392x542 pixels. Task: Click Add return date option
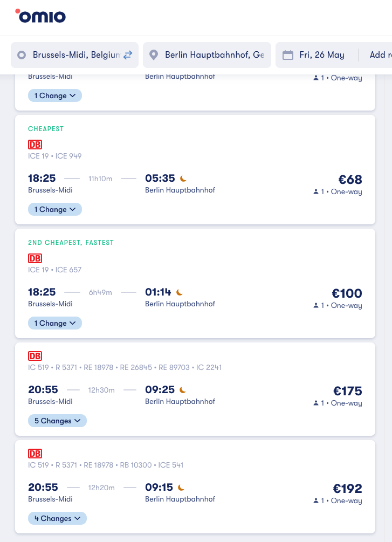(379, 55)
